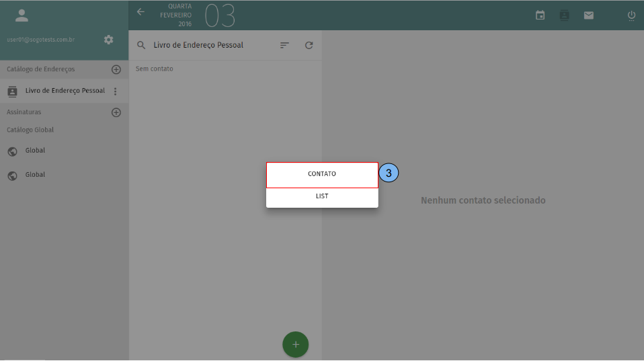Open the first Global catalog

(35, 151)
